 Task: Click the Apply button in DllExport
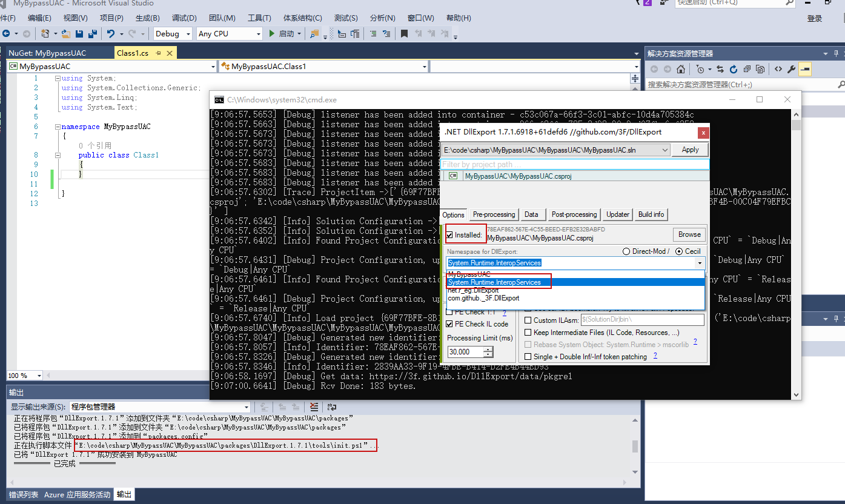[x=690, y=150]
